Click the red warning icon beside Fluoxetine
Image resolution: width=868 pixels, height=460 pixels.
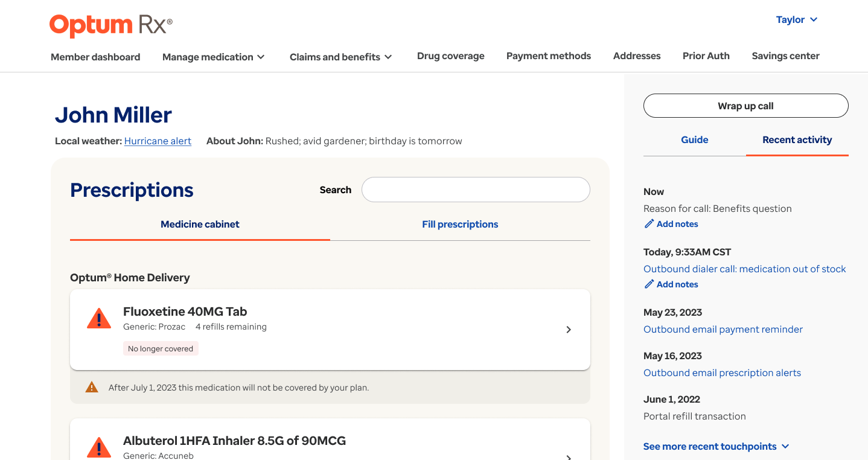[x=99, y=319]
